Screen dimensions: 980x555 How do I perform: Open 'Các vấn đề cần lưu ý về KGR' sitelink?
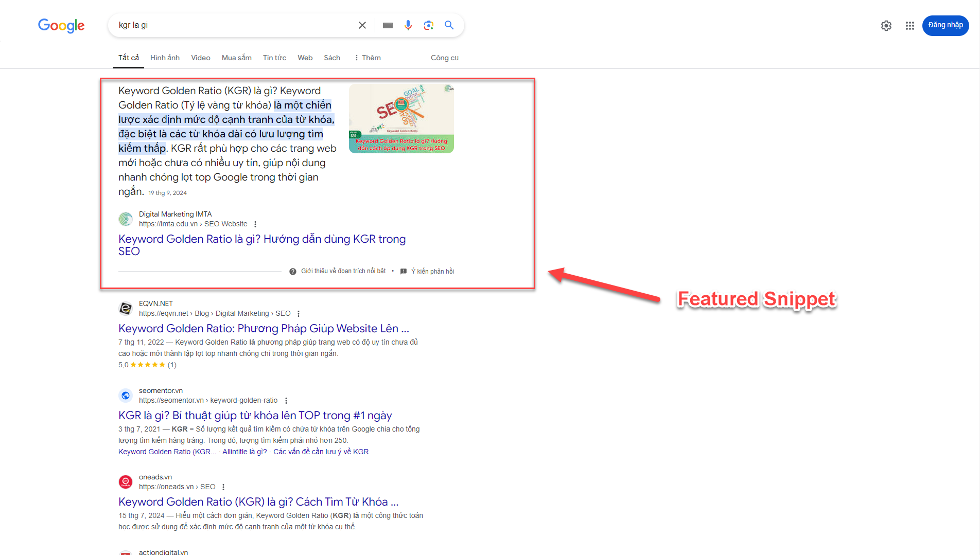[x=321, y=452]
